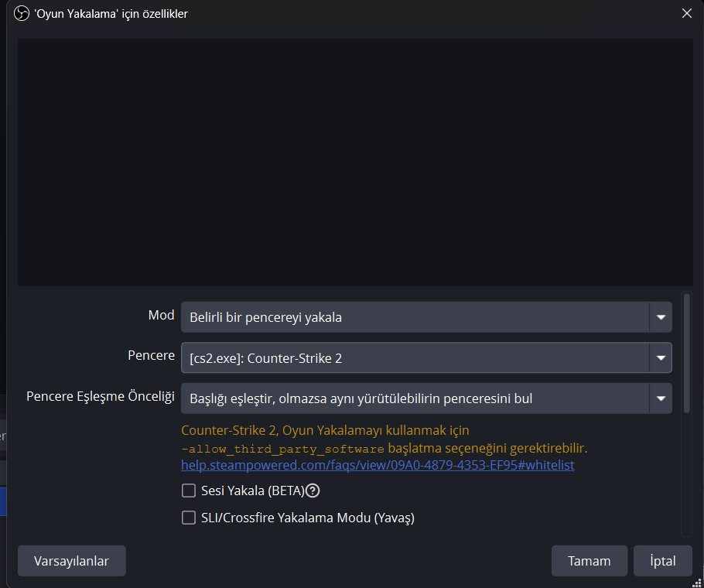Click the properties panel vertical scrollbar
Image resolution: width=704 pixels, height=588 pixels.
(x=686, y=348)
